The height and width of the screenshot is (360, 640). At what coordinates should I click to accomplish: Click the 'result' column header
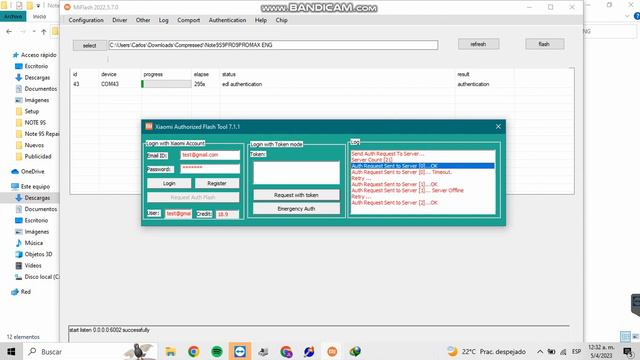[463, 74]
